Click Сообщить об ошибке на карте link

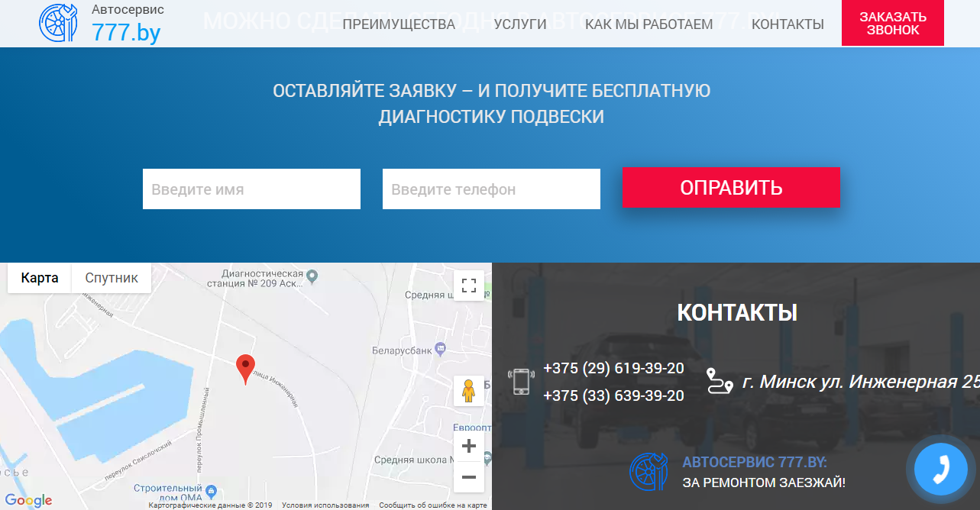433,505
